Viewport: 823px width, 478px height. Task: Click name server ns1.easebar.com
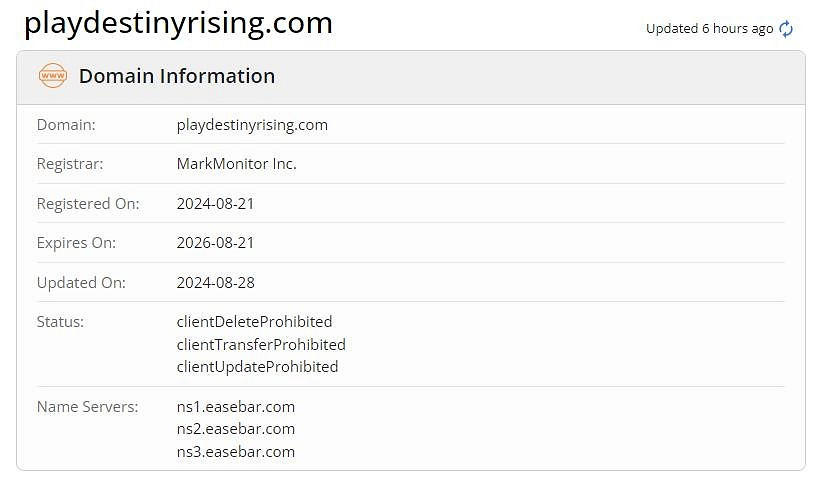[x=235, y=407]
